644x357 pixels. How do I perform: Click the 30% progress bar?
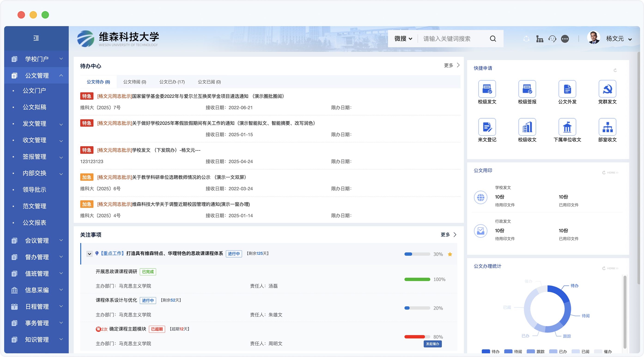point(417,254)
